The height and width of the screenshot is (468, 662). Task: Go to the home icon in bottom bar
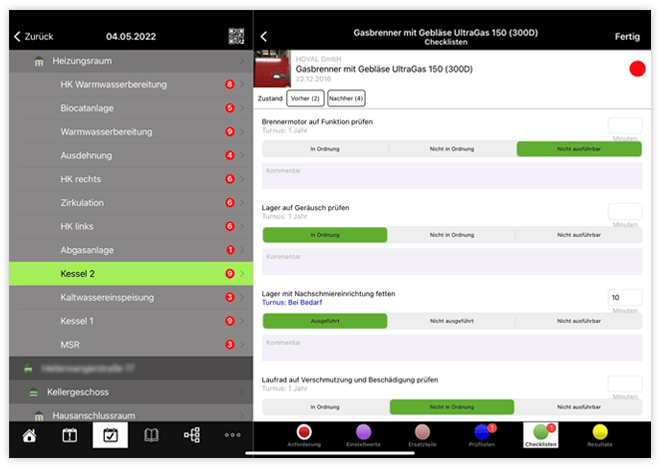point(29,435)
